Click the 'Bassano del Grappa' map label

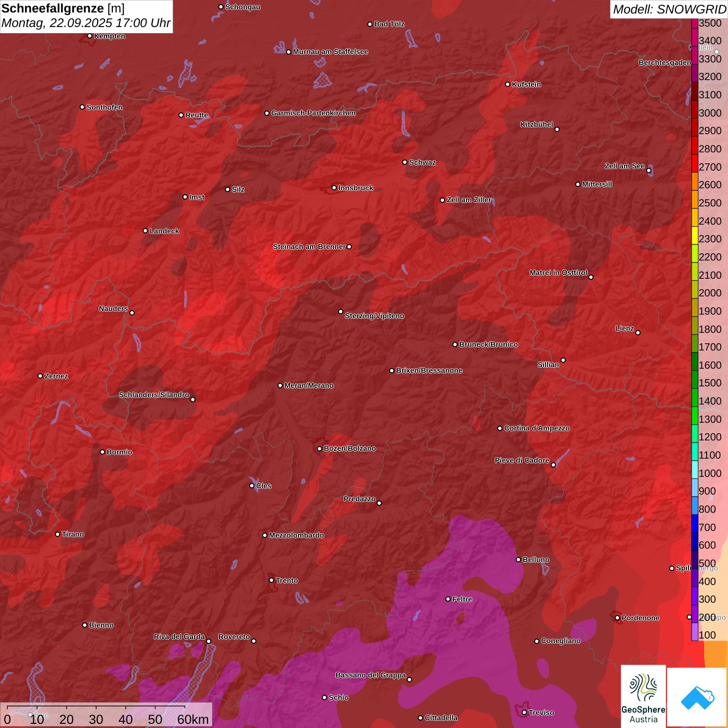click(371, 675)
